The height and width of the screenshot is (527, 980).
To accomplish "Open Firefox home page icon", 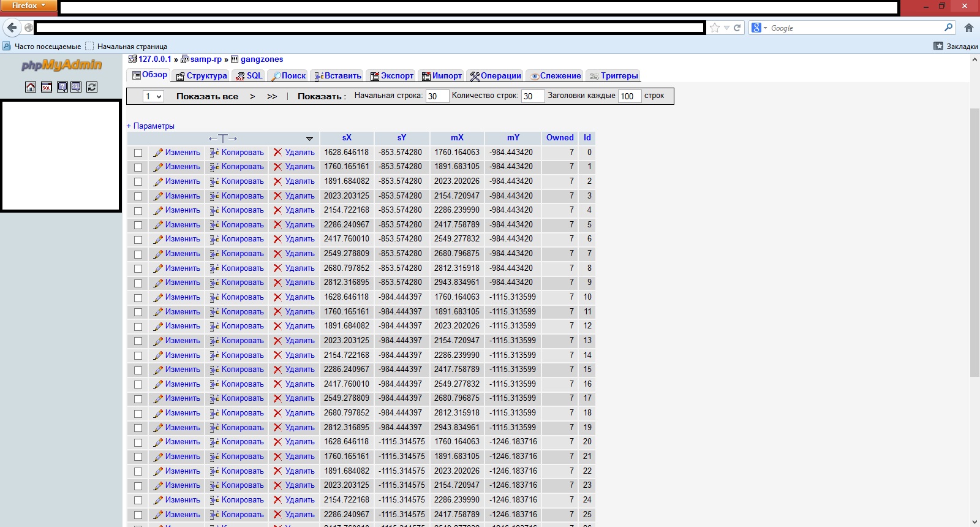I will click(x=969, y=28).
